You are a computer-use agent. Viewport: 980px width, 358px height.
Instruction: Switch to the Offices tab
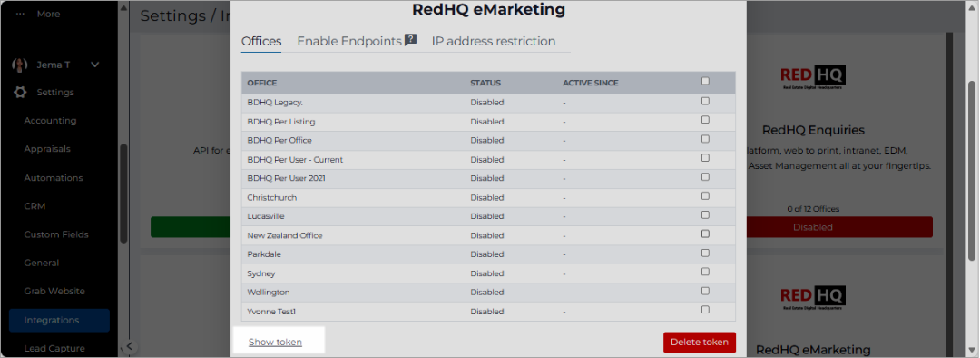(261, 41)
